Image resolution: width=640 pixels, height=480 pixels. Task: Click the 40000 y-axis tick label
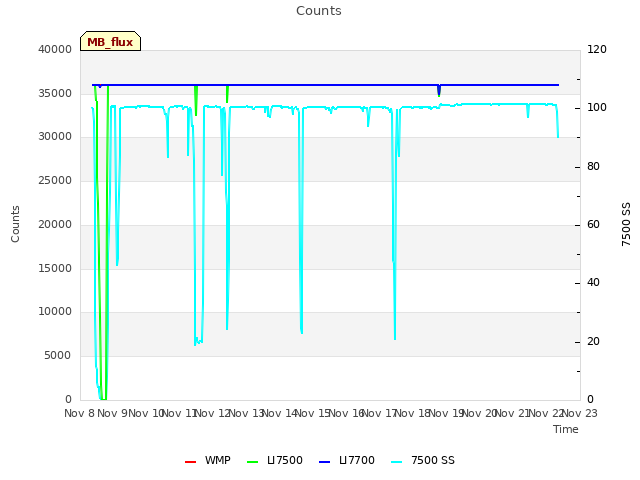click(x=55, y=49)
